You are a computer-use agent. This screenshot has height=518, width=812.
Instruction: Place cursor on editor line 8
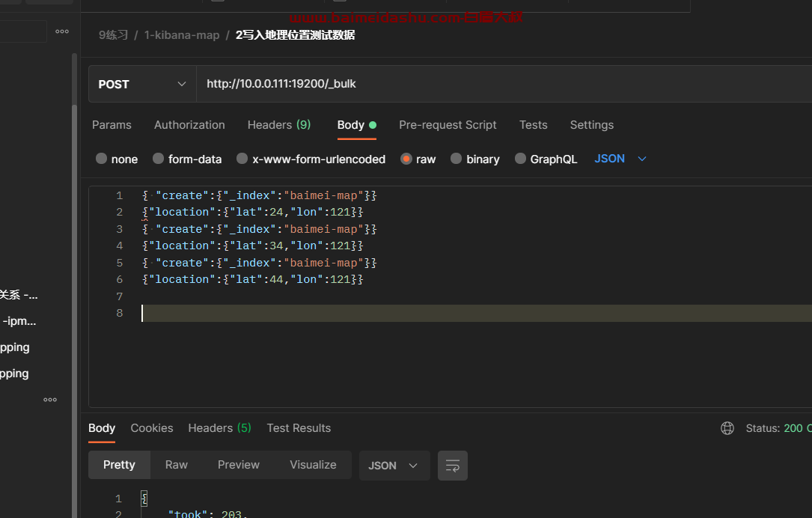[x=477, y=313]
